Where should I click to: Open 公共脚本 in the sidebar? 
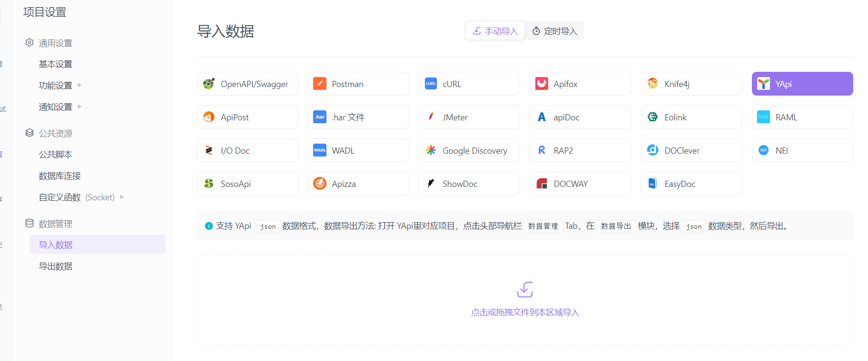(56, 155)
